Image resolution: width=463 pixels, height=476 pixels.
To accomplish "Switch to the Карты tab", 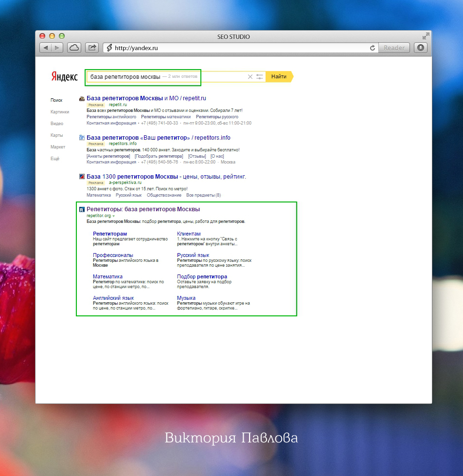I will point(57,135).
